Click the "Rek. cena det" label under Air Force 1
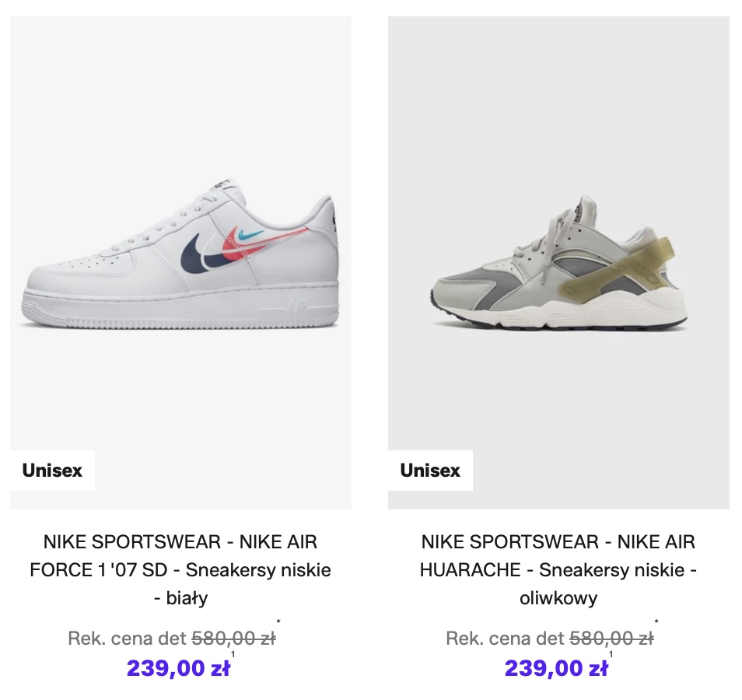 [x=128, y=639]
